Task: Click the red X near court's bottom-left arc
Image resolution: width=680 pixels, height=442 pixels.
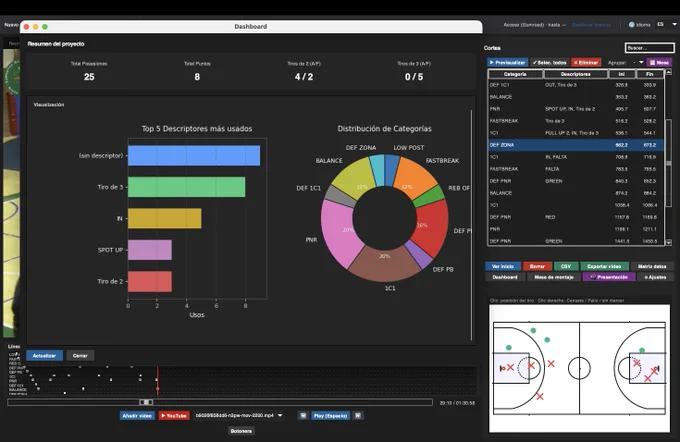Action: [x=539, y=396]
